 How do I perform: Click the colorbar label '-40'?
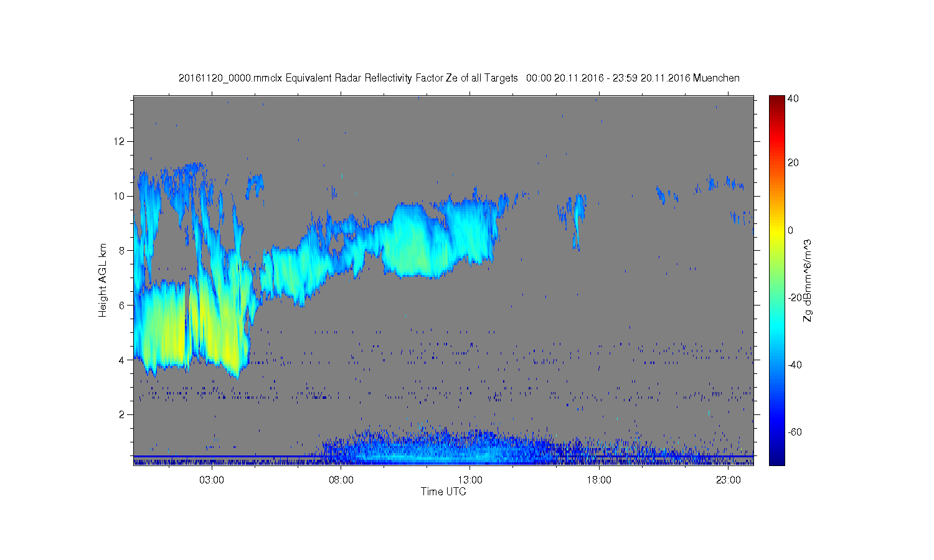(x=795, y=365)
